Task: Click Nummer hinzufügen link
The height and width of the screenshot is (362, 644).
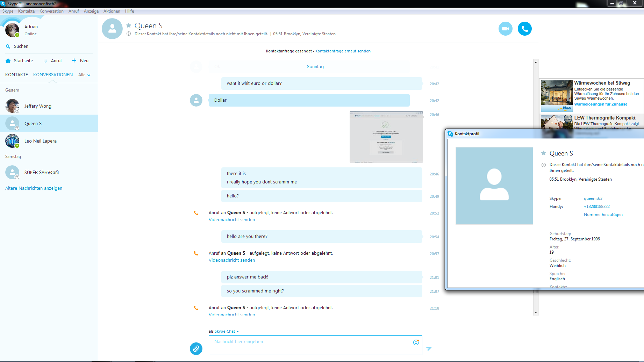Action: [603, 215]
